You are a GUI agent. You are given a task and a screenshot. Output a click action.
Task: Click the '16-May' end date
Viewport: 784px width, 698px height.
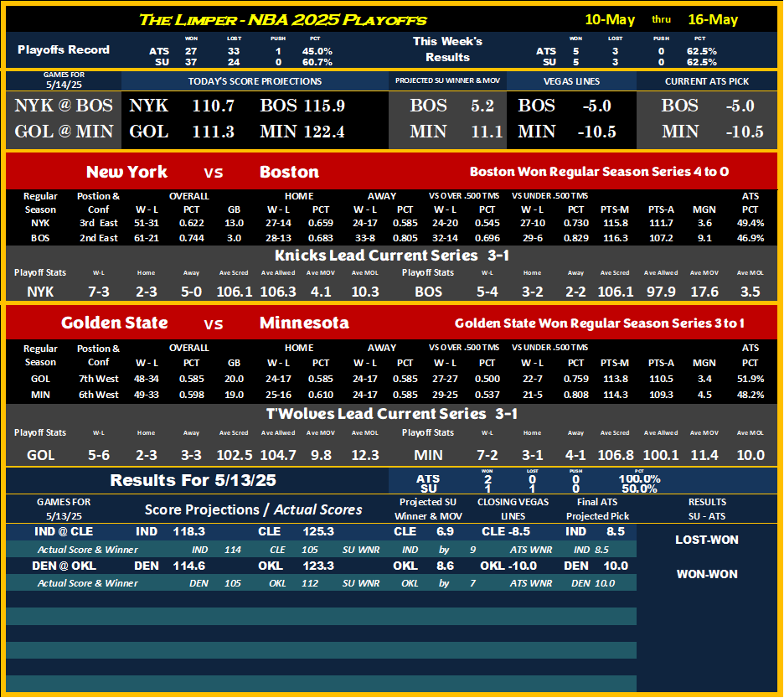coord(713,20)
